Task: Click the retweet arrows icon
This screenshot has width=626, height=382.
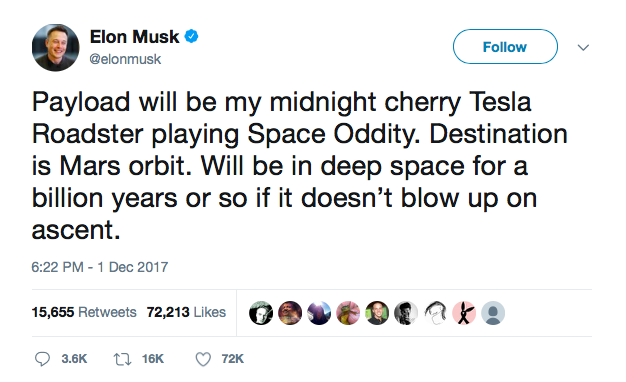Action: pos(122,359)
